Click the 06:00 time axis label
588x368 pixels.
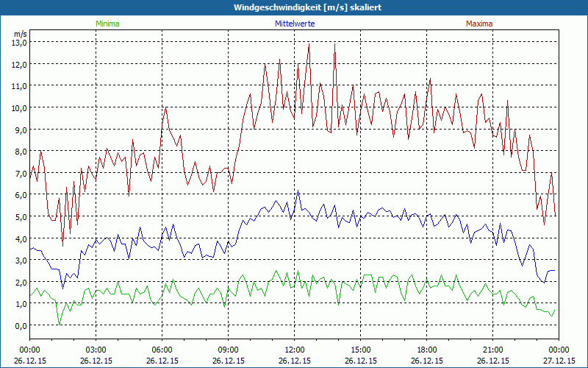162,350
